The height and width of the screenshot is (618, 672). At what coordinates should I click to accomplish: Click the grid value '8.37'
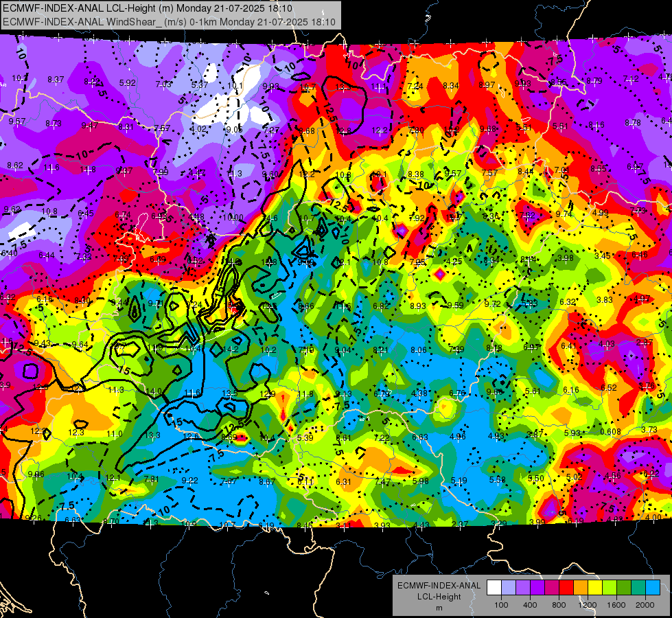56,80
